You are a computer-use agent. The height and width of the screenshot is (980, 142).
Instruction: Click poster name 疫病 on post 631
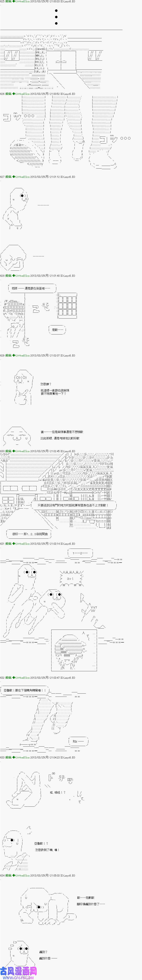(8, 544)
